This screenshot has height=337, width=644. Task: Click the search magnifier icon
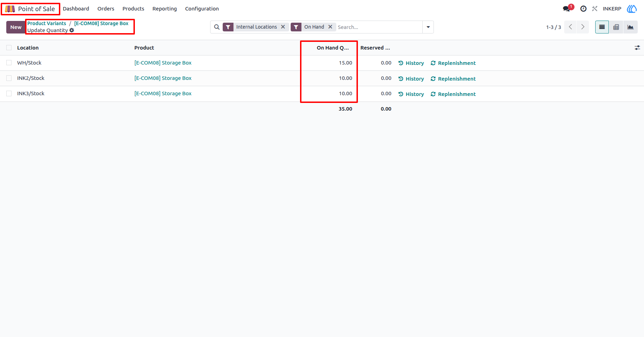[217, 27]
